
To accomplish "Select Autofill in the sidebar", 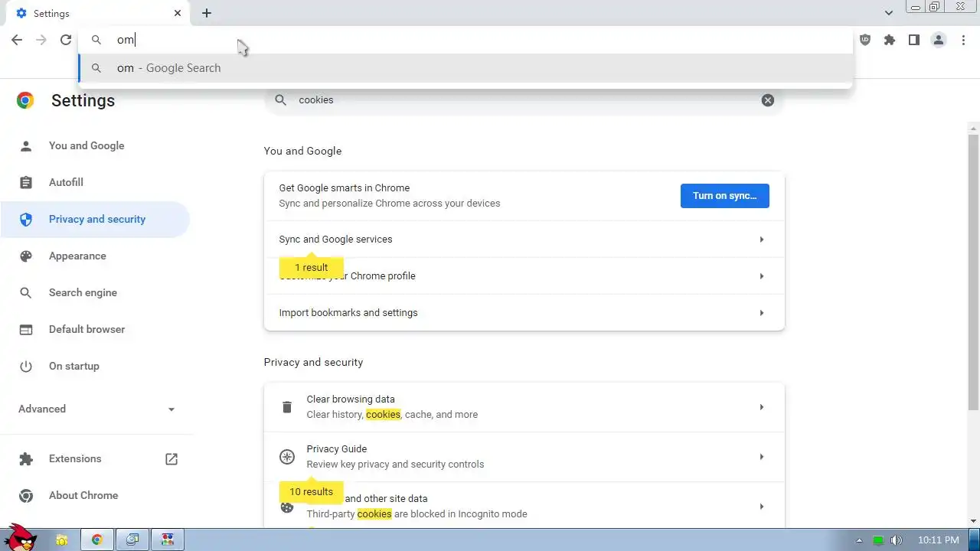I will (x=66, y=182).
